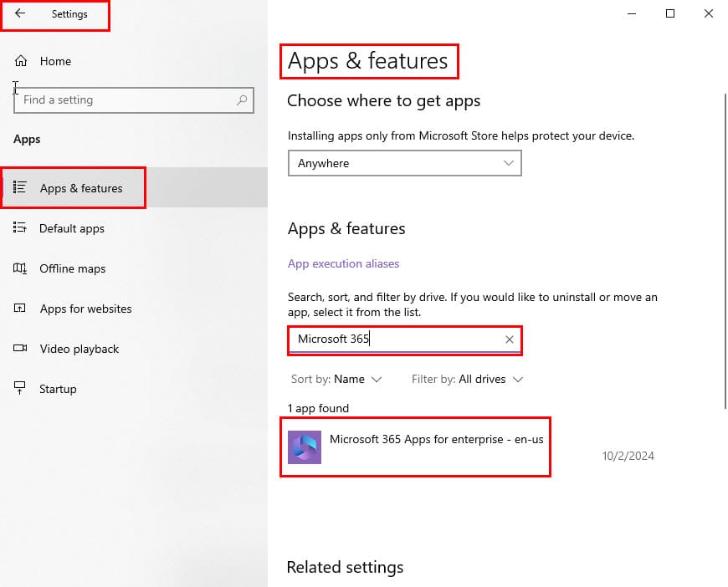Image resolution: width=728 pixels, height=587 pixels.
Task: Click the back arrow in Settings
Action: pos(20,13)
